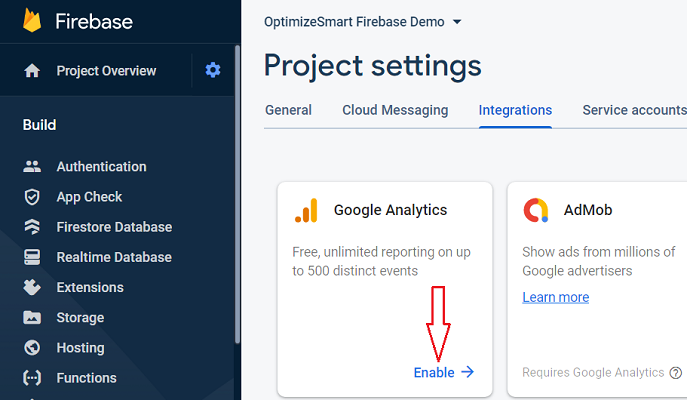Image resolution: width=687 pixels, height=400 pixels.
Task: Click the Project Overview home icon
Action: pos(32,71)
